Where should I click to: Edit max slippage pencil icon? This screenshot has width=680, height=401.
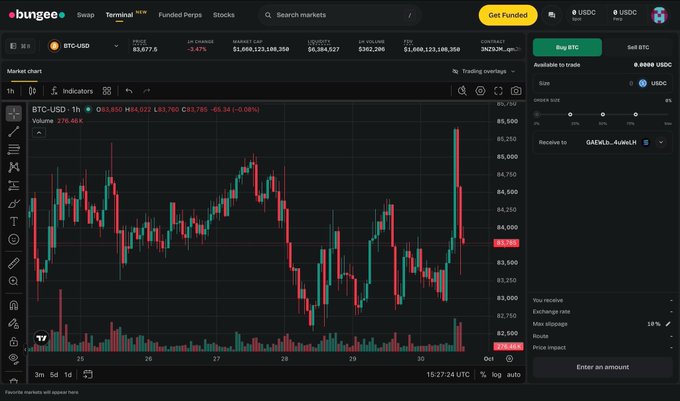(668, 324)
